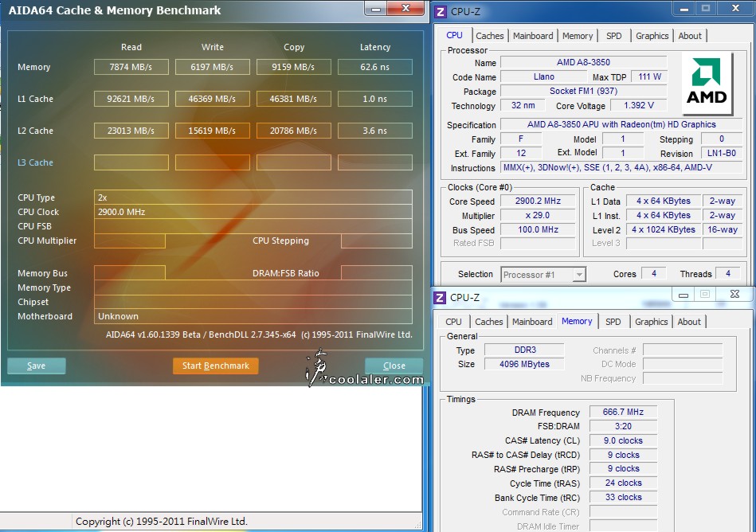Click the Memory Write value 6197 MB/s

click(212, 67)
